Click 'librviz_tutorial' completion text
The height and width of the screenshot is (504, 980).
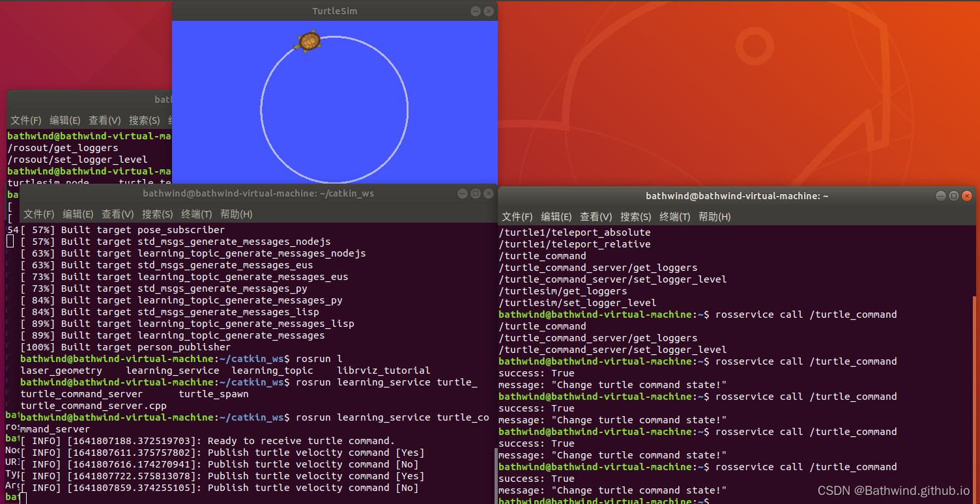pyautogui.click(x=384, y=371)
